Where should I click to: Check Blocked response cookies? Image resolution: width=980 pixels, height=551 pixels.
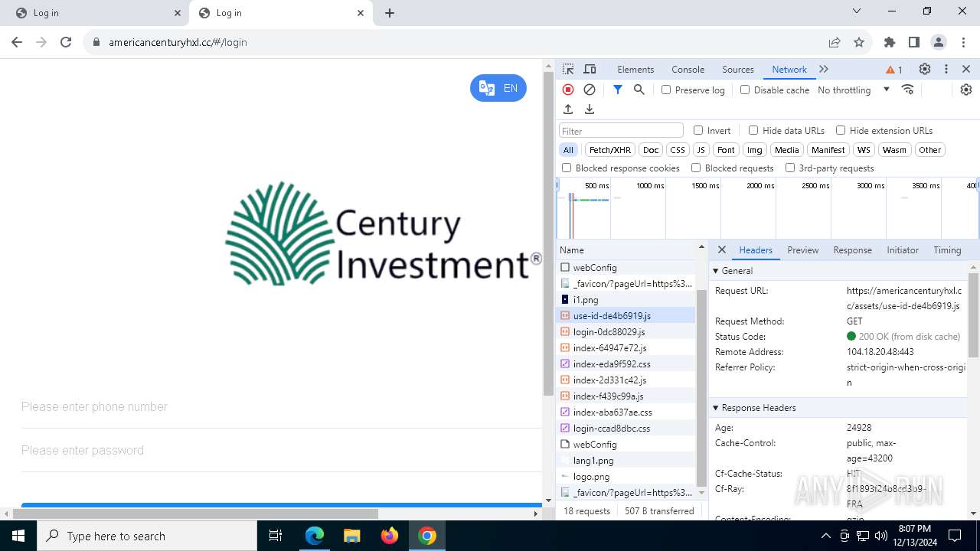pyautogui.click(x=567, y=168)
